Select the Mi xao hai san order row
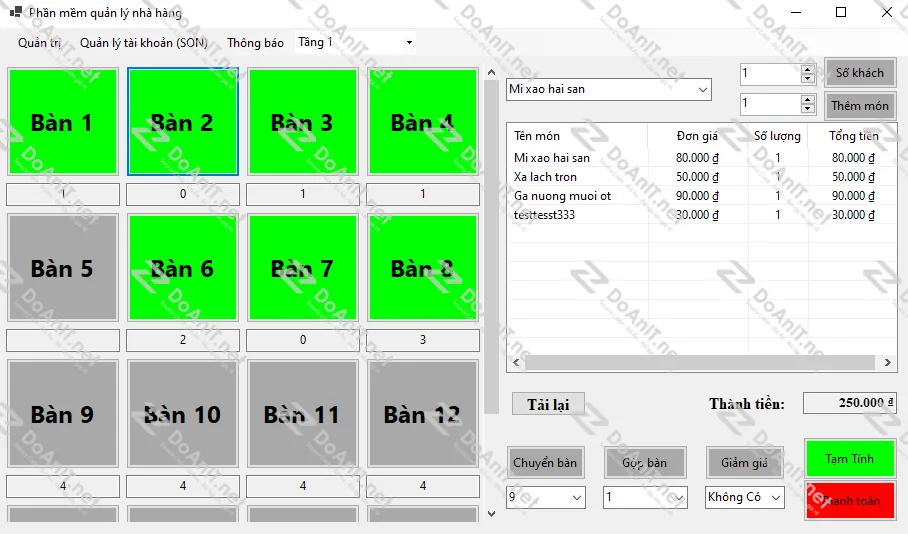The image size is (908, 534). [702, 158]
